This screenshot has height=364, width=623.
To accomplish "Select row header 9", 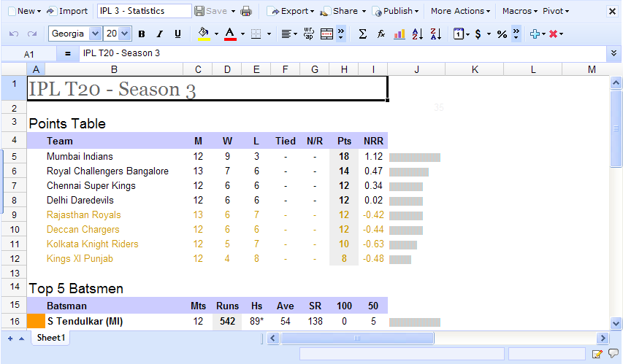I will [x=15, y=215].
